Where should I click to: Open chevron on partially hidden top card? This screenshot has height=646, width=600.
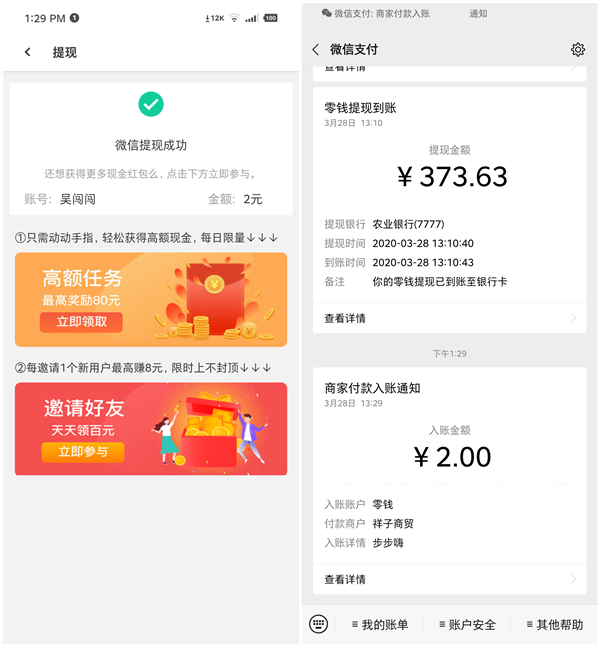tap(574, 68)
